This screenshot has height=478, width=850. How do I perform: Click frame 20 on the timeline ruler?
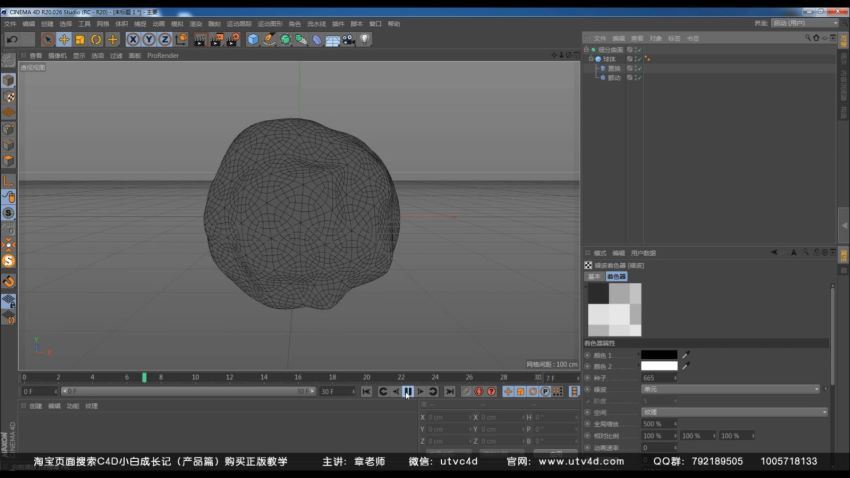[366, 377]
